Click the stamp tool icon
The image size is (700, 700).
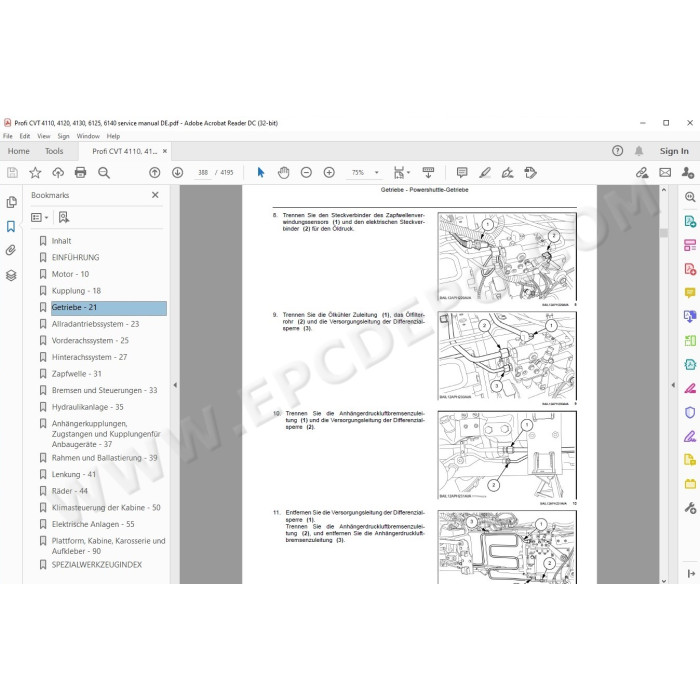(x=530, y=173)
